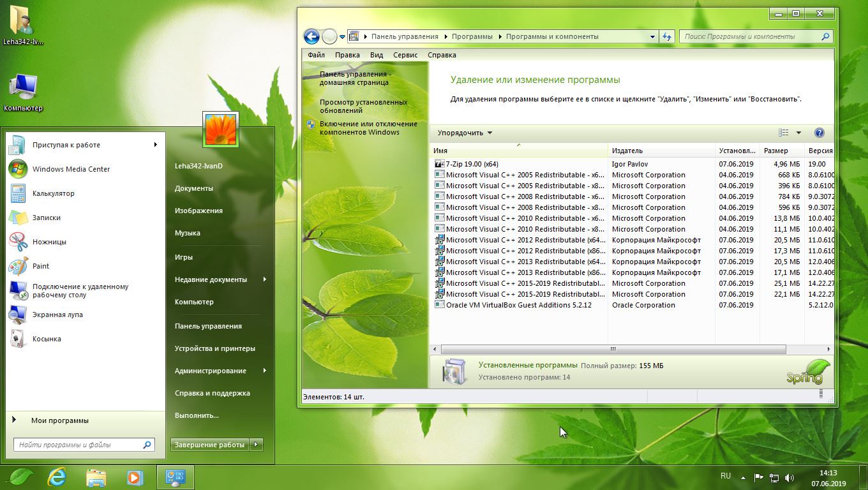
Task: Open Windows Explorer folder on taskbar
Action: pyautogui.click(x=96, y=477)
